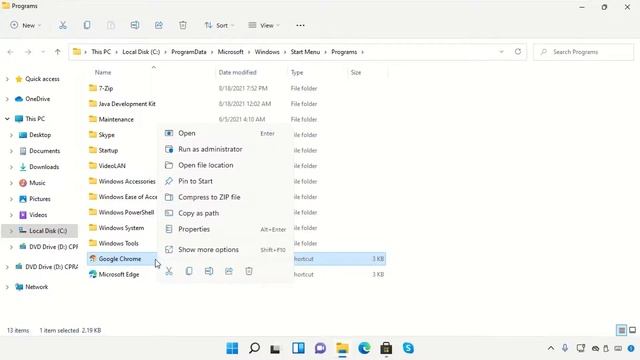
Task: Open Task View on taskbar
Action: pyautogui.click(x=276, y=349)
